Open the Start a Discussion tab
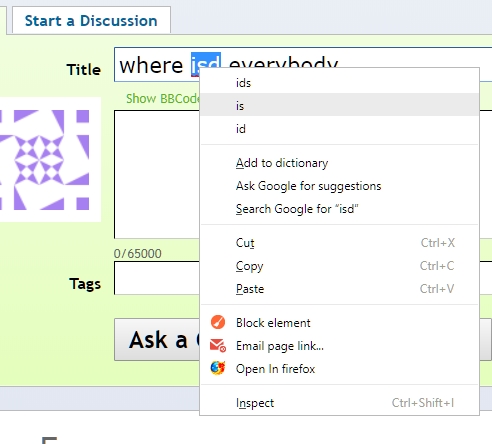Image resolution: width=492 pixels, height=444 pixels. [x=91, y=21]
